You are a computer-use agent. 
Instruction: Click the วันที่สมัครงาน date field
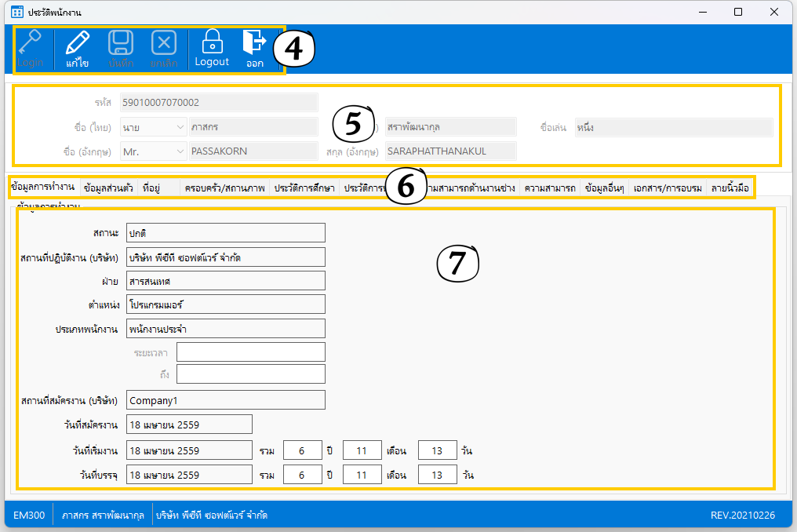click(x=189, y=425)
